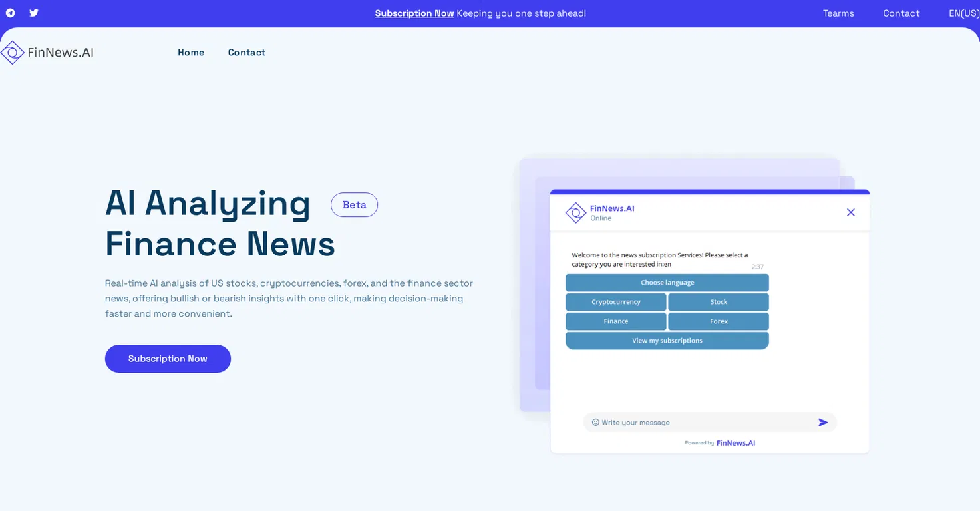Select the Cryptocurrency category

616,302
